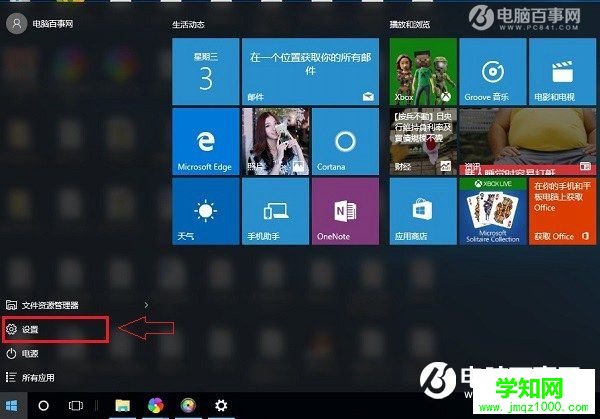Click the Windows Start button
The width and height of the screenshot is (600, 419).
(x=13, y=406)
